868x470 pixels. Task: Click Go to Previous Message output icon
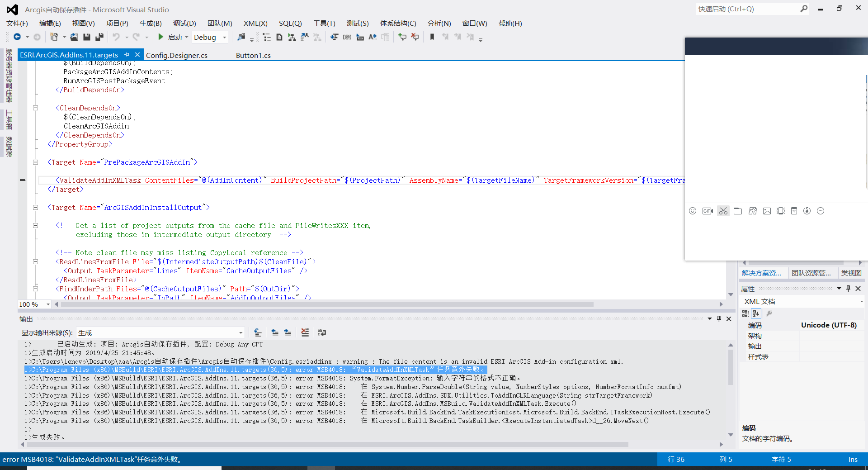click(275, 332)
